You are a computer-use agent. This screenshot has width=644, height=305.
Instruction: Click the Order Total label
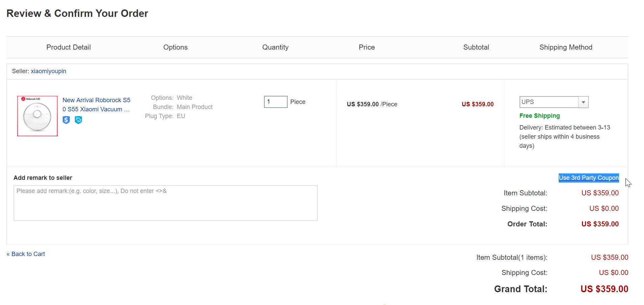click(527, 224)
